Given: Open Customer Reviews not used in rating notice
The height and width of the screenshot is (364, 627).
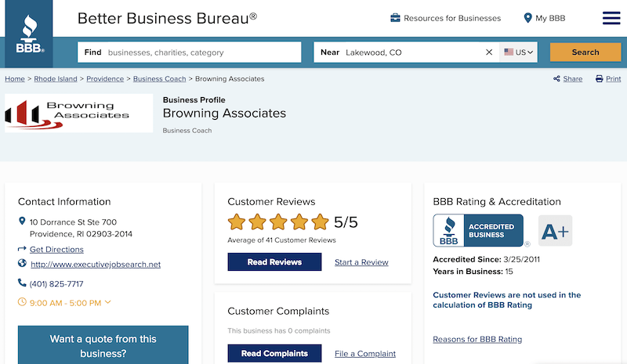Looking at the screenshot, I should [x=506, y=300].
